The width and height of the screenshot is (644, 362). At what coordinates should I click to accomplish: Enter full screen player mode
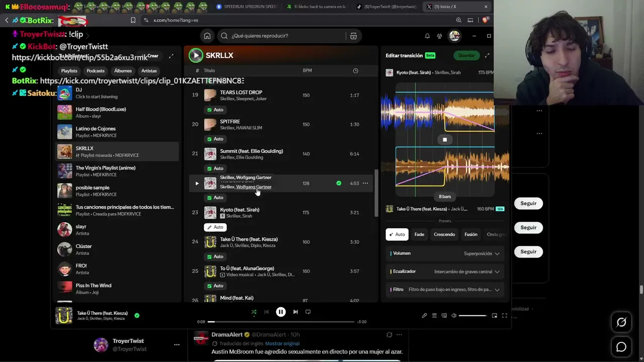505,316
